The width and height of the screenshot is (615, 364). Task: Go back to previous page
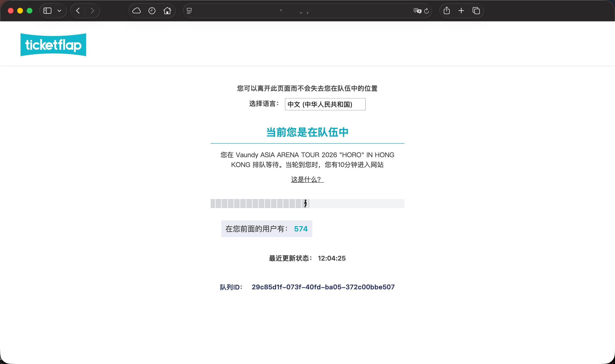78,11
